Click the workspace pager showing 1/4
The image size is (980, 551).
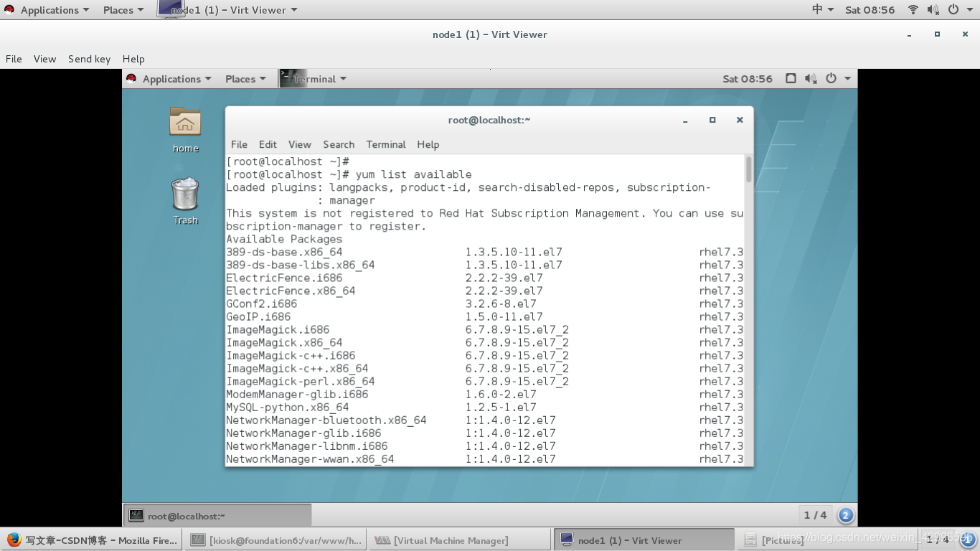[x=814, y=514]
